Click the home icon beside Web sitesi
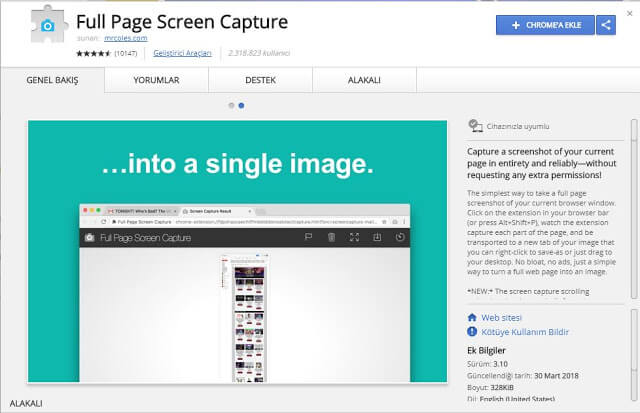This screenshot has height=413, width=640. 472,318
